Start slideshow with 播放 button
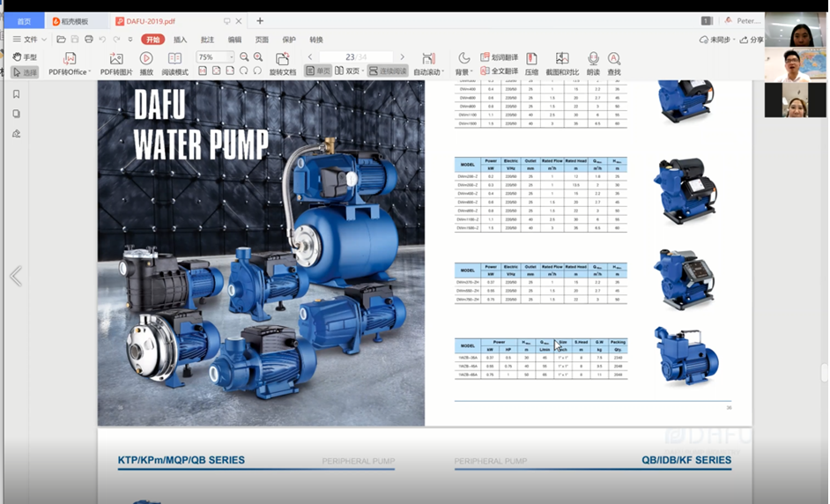This screenshot has width=830, height=504. point(146,64)
